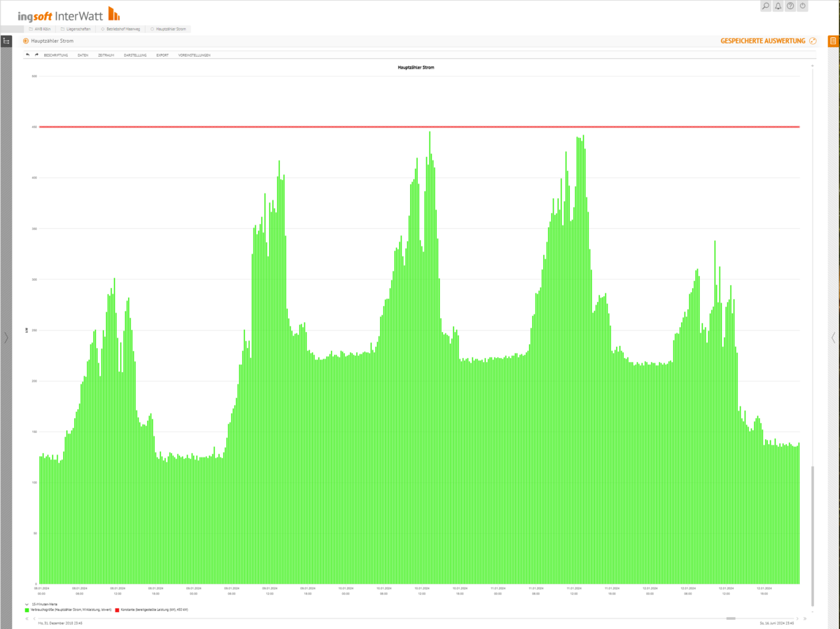Click the help question mark icon

tap(790, 6)
